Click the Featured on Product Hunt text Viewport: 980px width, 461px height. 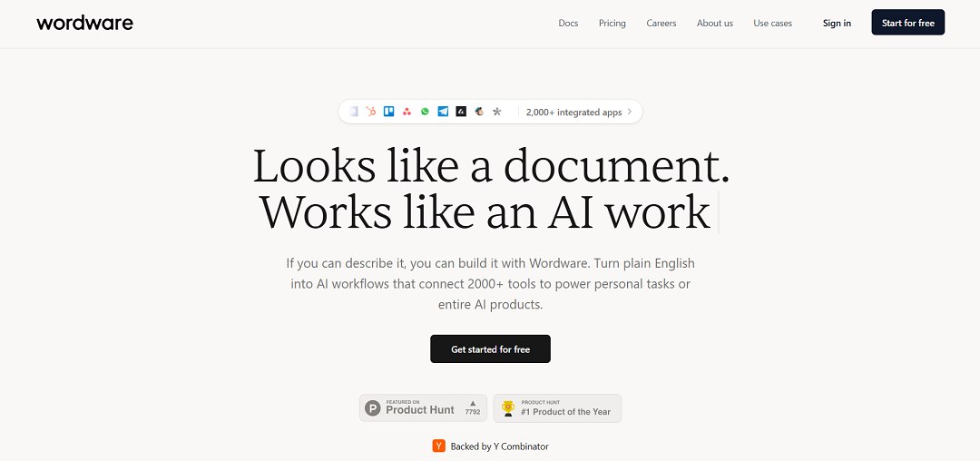coord(420,407)
